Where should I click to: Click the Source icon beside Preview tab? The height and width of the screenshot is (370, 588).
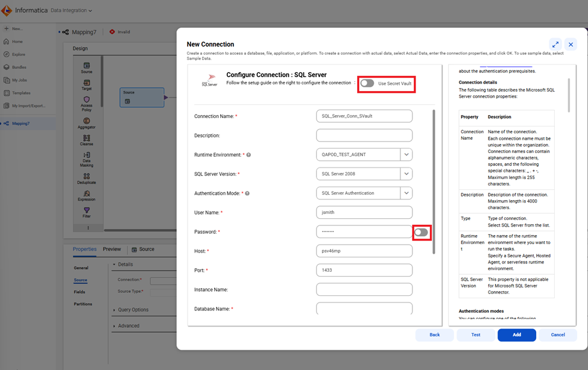click(x=134, y=249)
